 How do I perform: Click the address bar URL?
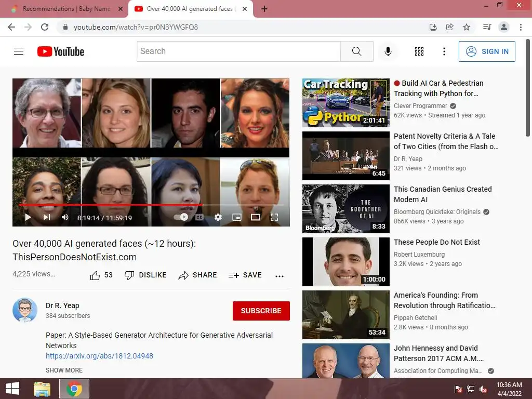pos(136,27)
